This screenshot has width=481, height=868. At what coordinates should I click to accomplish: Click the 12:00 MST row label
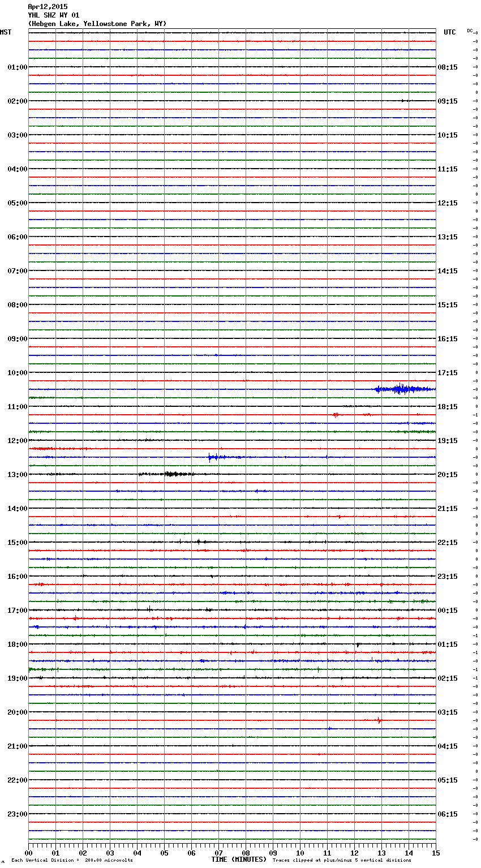click(18, 441)
